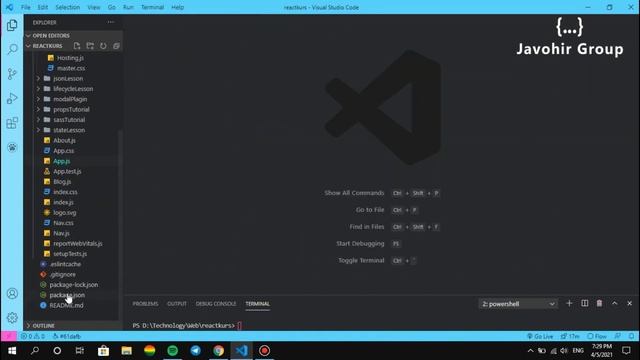This screenshot has width=640, height=360.
Task: Open Spotify from the taskbar
Action: (x=173, y=351)
